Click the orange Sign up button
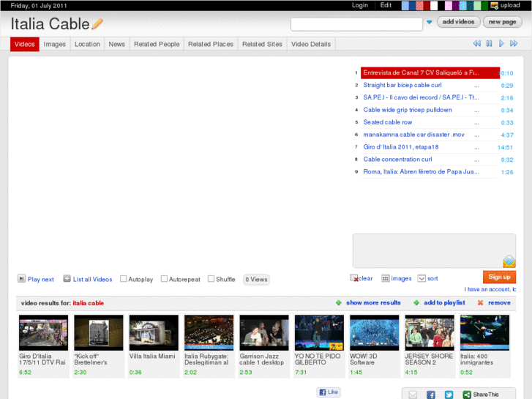Screen dimensions: 532x399 [x=499, y=277]
